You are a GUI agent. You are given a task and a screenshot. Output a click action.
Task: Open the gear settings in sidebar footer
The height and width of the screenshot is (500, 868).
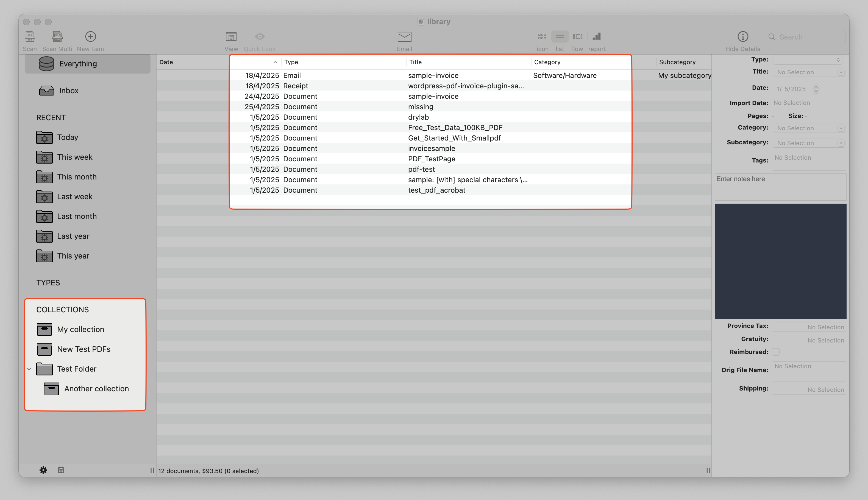click(43, 470)
